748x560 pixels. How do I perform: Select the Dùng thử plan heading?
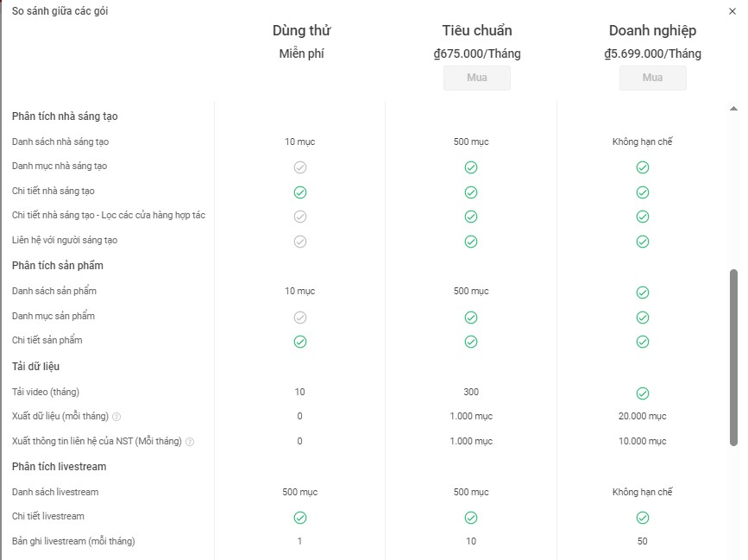(301, 31)
